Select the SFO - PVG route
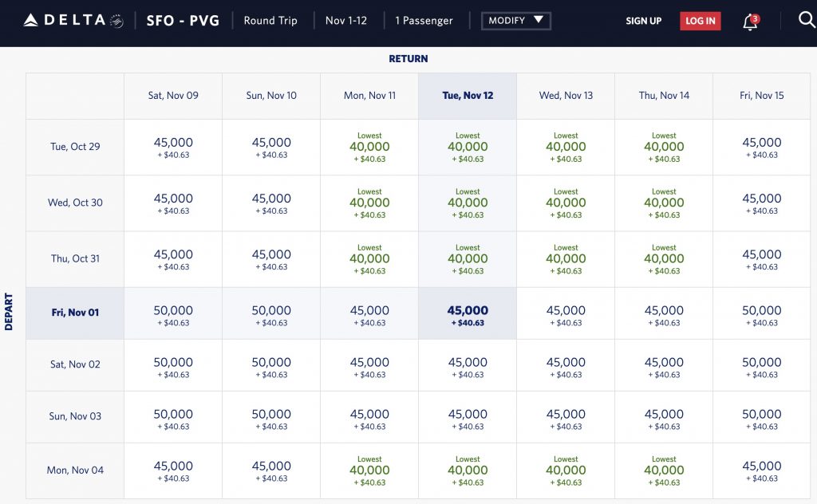This screenshot has width=817, height=504. [184, 21]
